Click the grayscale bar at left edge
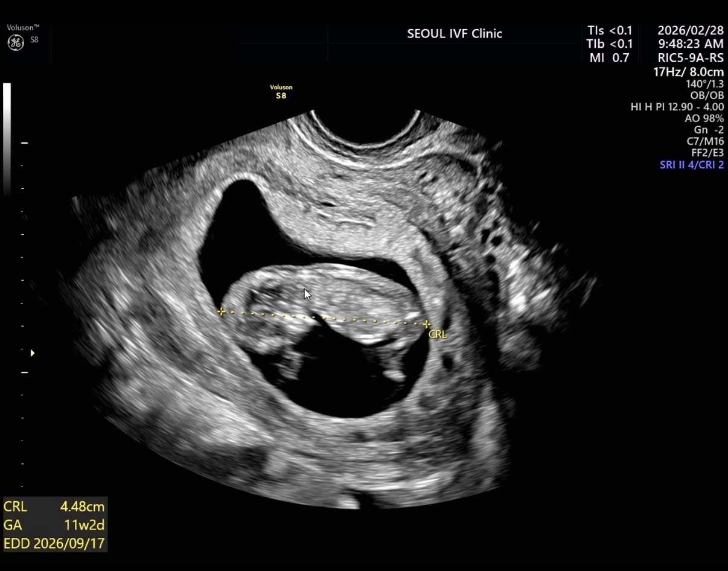Image resolution: width=728 pixels, height=571 pixels. [x=7, y=139]
